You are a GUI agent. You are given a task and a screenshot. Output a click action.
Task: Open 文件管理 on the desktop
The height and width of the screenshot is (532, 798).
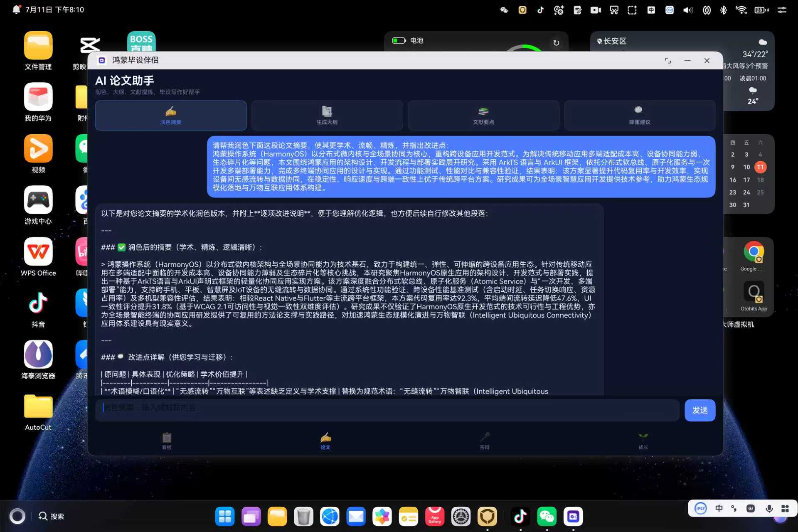click(38, 51)
